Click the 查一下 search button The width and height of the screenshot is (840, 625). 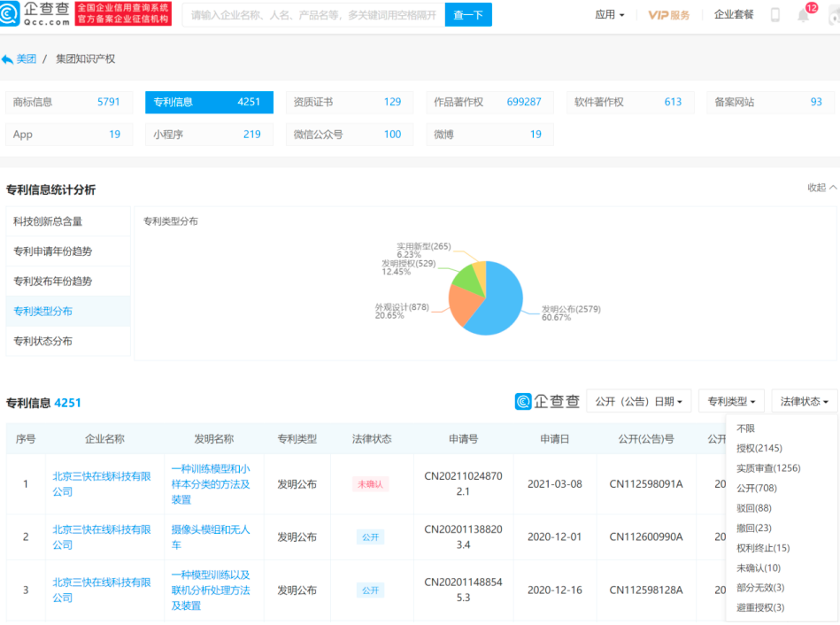pos(468,15)
